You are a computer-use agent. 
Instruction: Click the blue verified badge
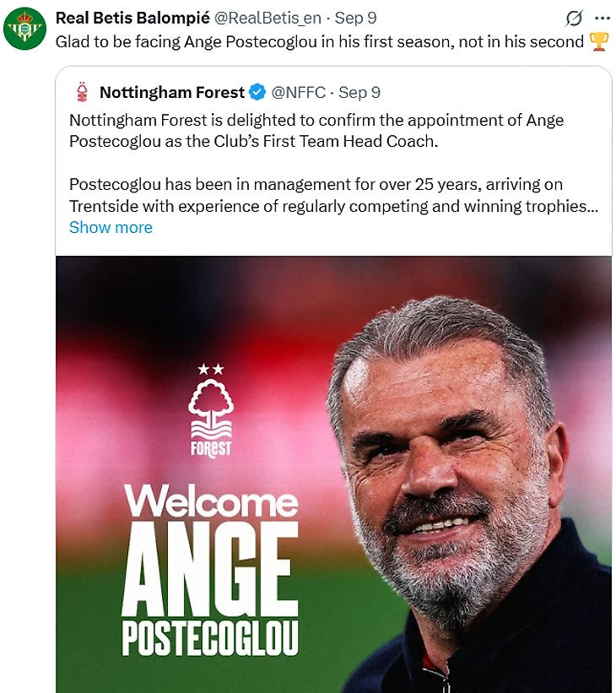[x=257, y=92]
